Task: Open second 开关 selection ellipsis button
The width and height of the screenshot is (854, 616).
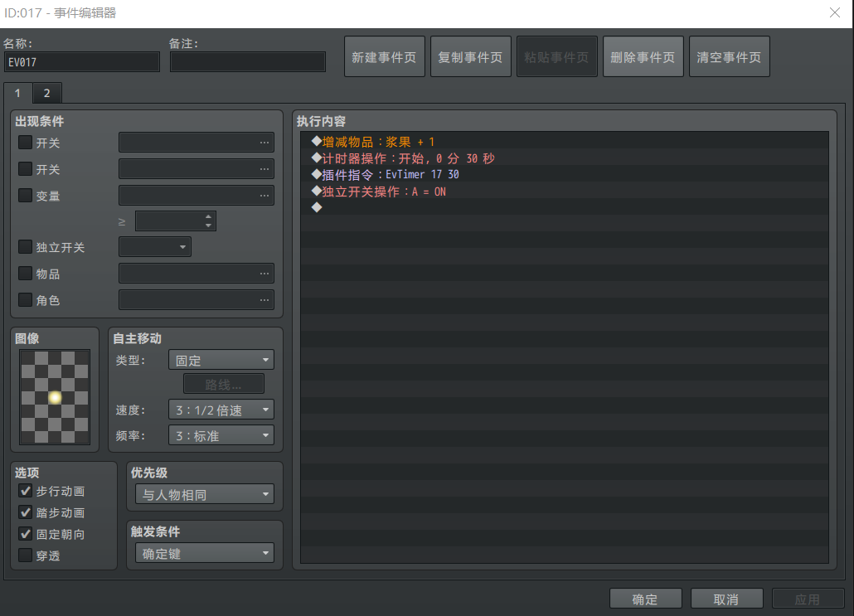Action: [x=264, y=169]
